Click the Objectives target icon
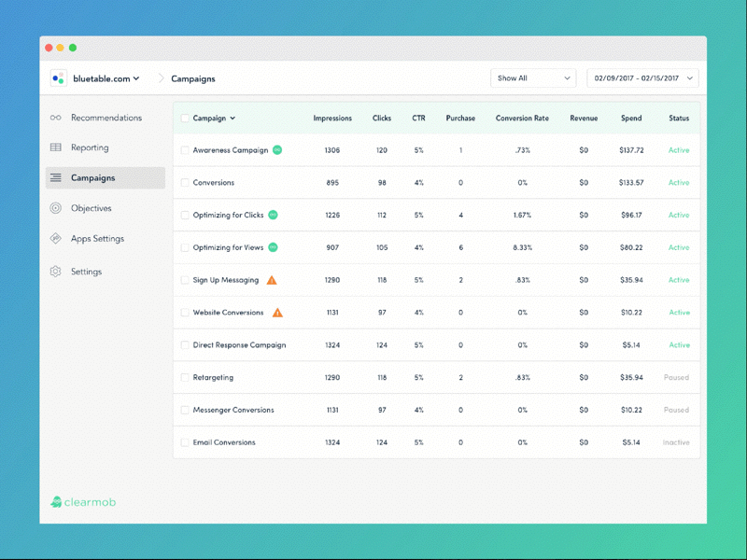This screenshot has width=747, height=560. click(x=56, y=208)
